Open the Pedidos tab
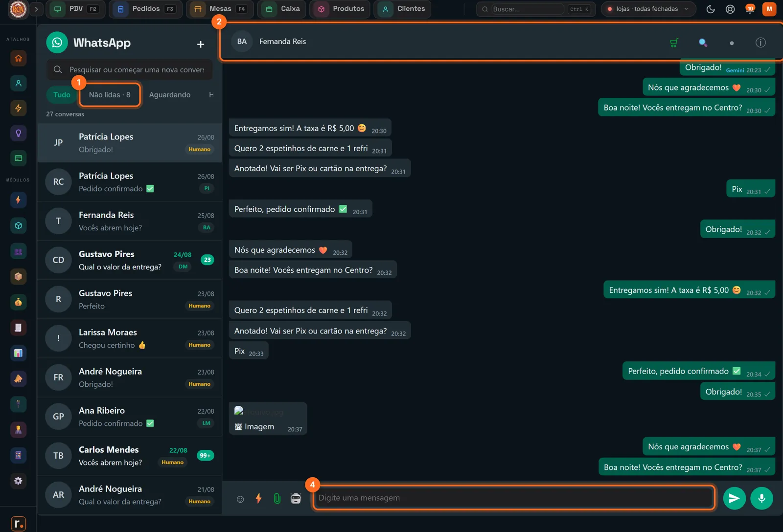This screenshot has height=532, width=783. [x=145, y=9]
